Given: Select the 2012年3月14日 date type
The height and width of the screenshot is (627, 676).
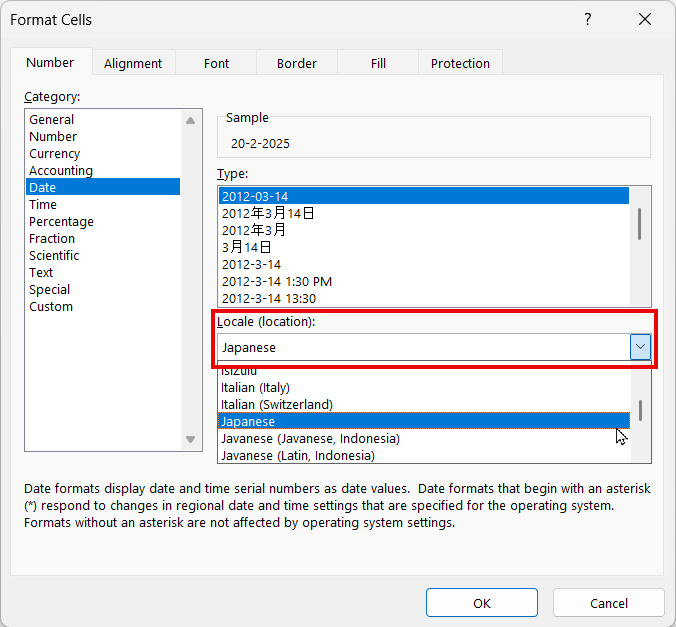Looking at the screenshot, I should [424, 213].
